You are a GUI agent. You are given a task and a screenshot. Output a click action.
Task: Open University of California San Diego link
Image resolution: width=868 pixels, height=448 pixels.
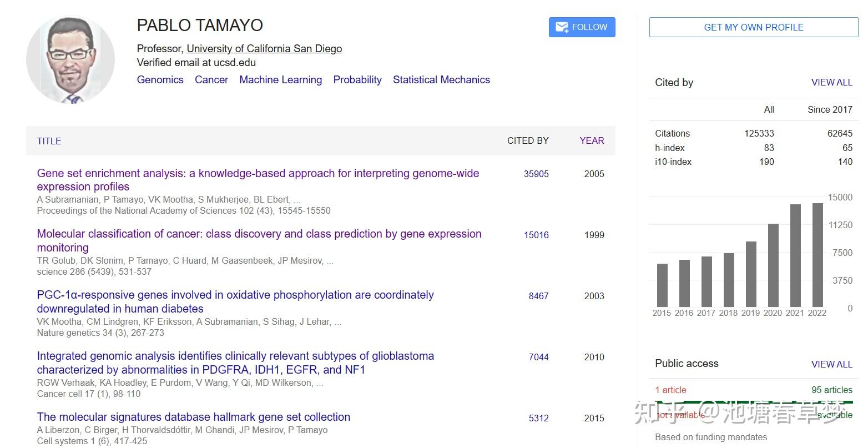tap(264, 49)
